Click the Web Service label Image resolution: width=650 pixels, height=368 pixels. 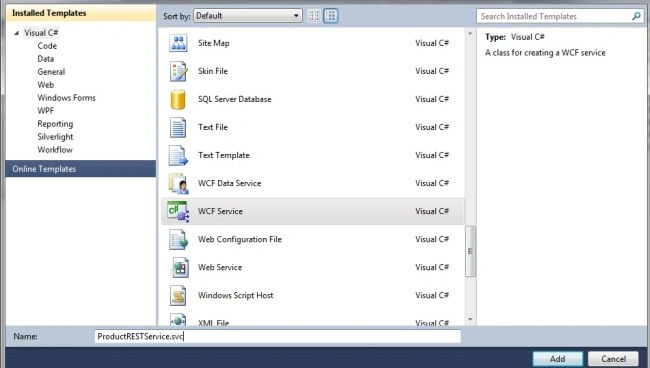coord(220,268)
